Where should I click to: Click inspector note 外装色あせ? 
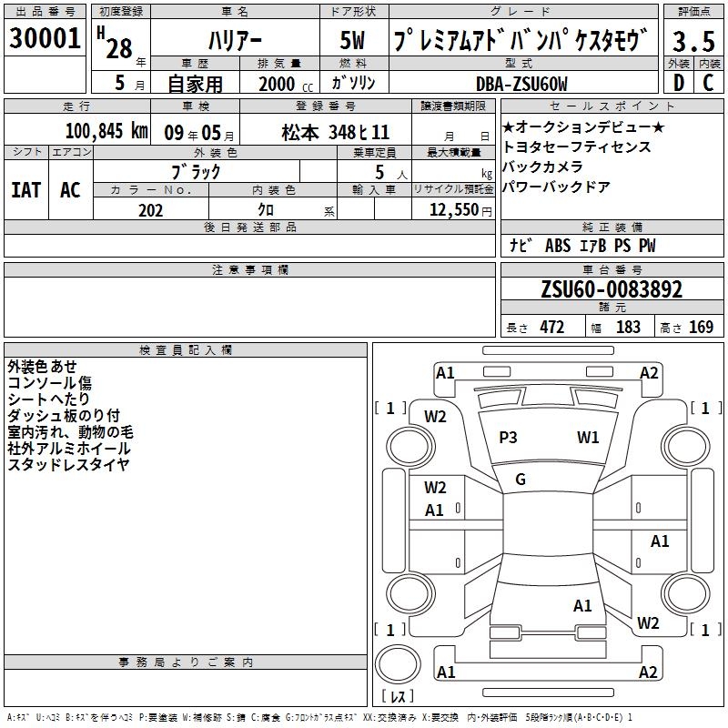tap(42, 367)
